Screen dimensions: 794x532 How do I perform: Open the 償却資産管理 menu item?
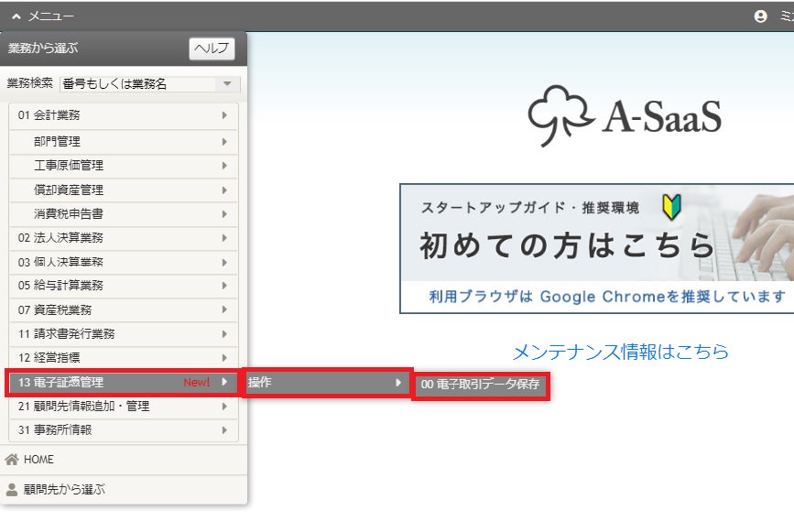[x=124, y=190]
